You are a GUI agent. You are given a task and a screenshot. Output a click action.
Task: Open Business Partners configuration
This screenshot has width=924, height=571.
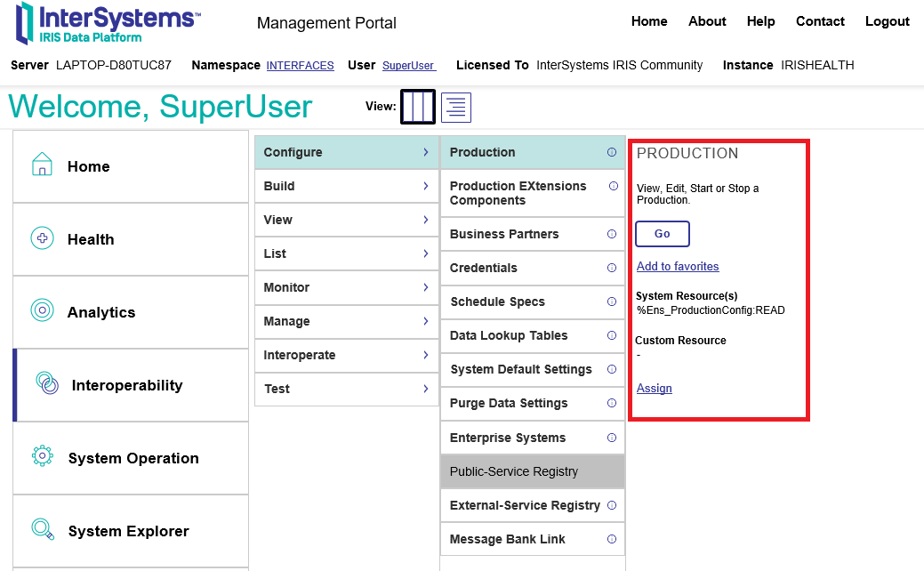click(533, 234)
